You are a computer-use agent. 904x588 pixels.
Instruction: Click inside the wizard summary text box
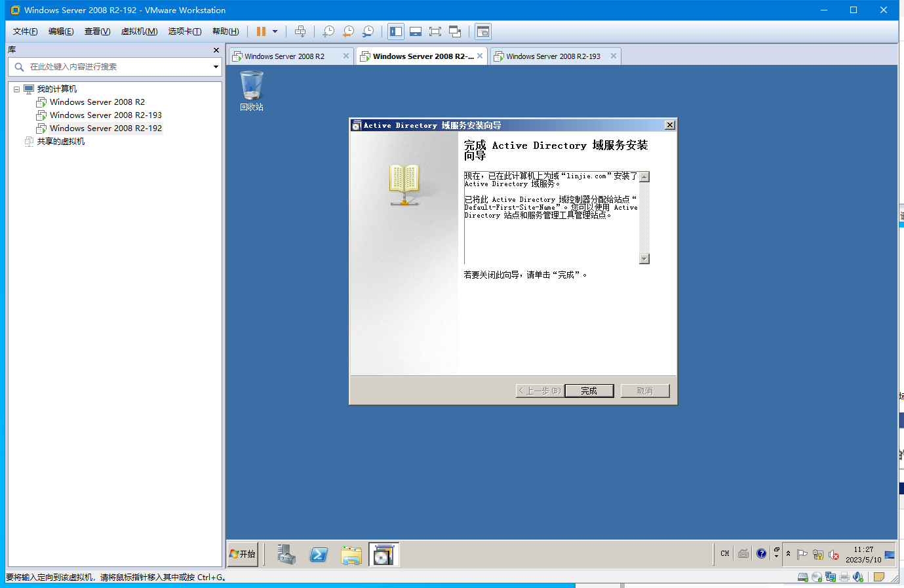tap(551, 218)
